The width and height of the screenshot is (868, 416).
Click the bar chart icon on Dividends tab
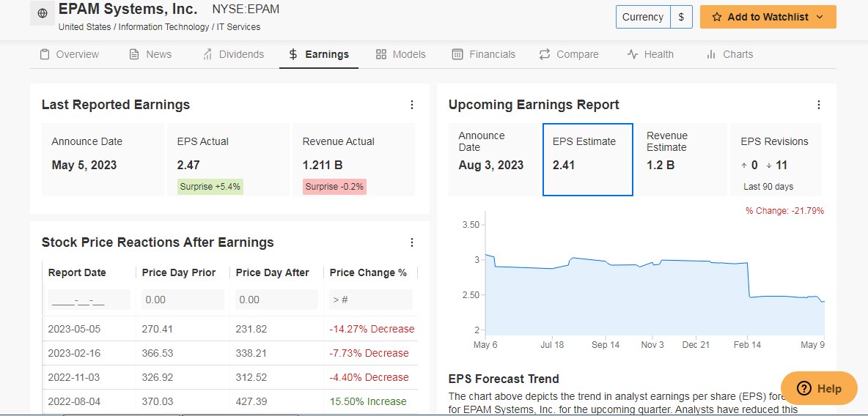tap(207, 54)
